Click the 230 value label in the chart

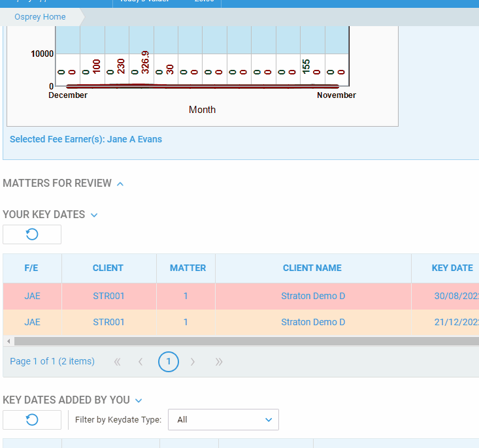click(x=121, y=66)
